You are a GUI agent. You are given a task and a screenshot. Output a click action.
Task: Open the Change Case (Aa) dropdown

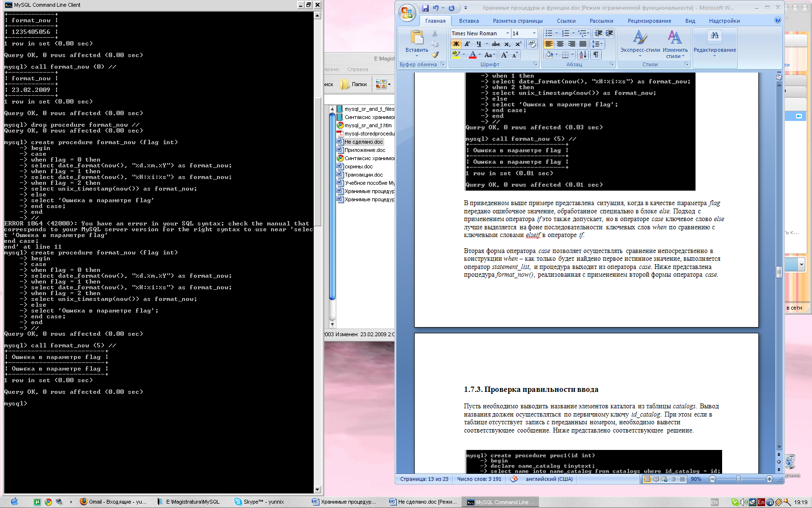[x=490, y=55]
